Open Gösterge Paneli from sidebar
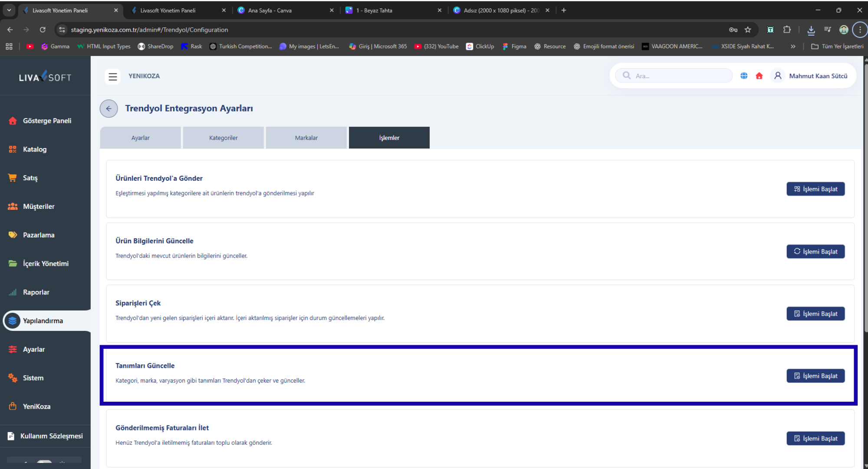The image size is (868, 469). pos(47,121)
